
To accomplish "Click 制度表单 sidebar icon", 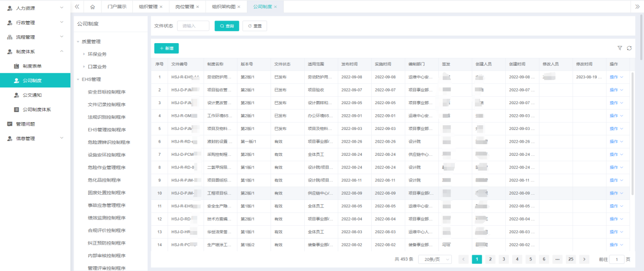I will pos(16,66).
